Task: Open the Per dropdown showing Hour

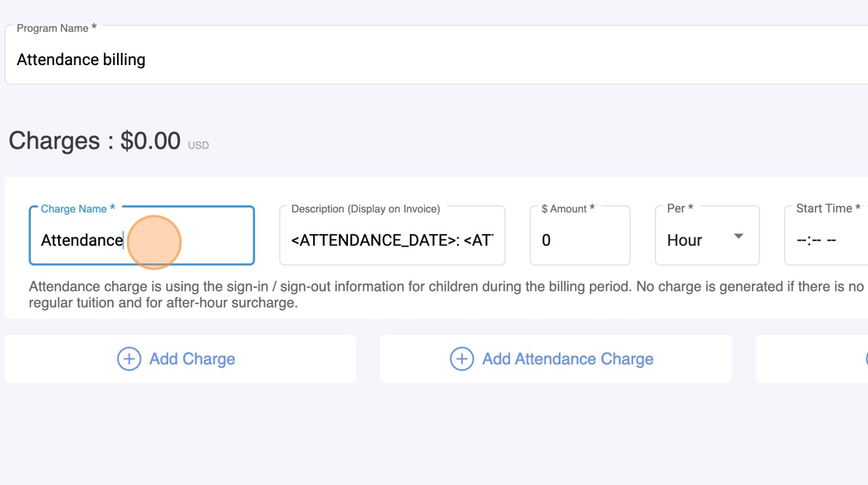Action: click(705, 240)
